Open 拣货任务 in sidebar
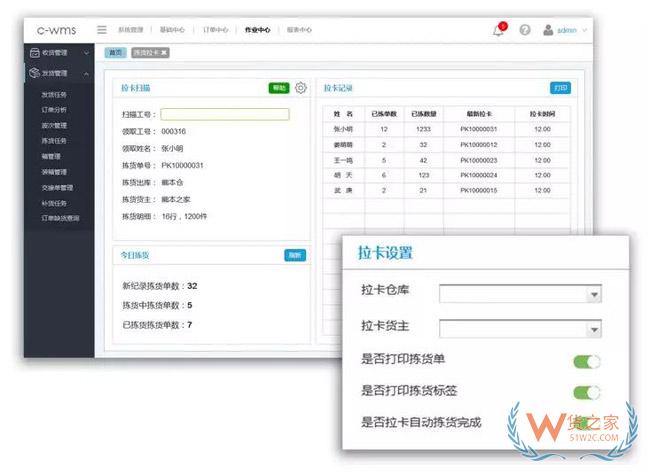This screenshot has width=650, height=474. click(54, 141)
